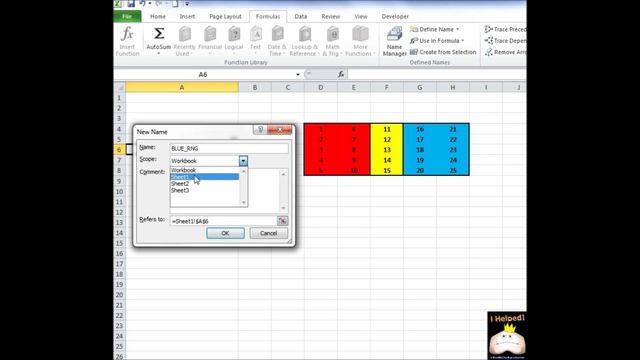Open the Text functions library

[x=256, y=41]
